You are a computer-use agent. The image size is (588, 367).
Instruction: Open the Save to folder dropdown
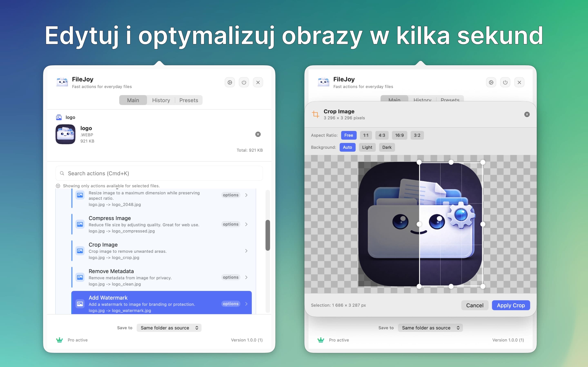169,328
